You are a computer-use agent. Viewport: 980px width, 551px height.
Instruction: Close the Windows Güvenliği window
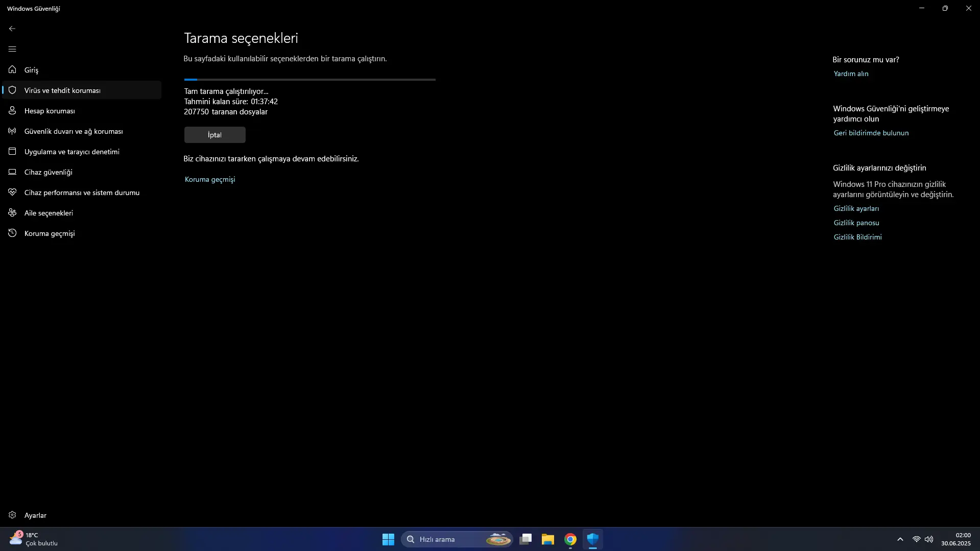[x=968, y=8]
